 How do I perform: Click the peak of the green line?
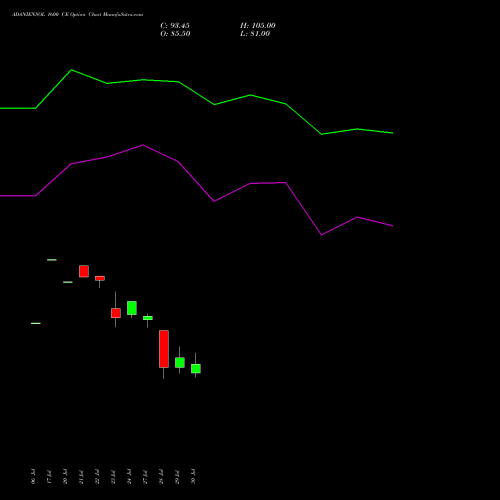tap(72, 70)
